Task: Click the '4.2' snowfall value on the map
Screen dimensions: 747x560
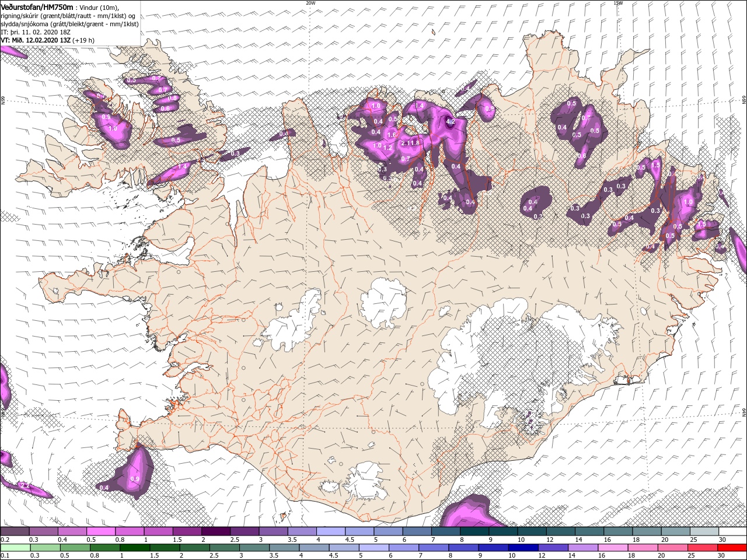Action: click(450, 122)
